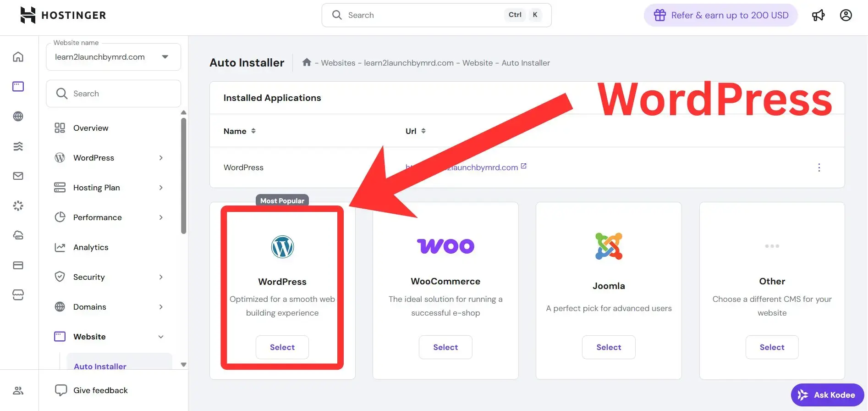The width and height of the screenshot is (868, 411).
Task: Open the external link icon beside the WordPress URL
Action: point(524,166)
